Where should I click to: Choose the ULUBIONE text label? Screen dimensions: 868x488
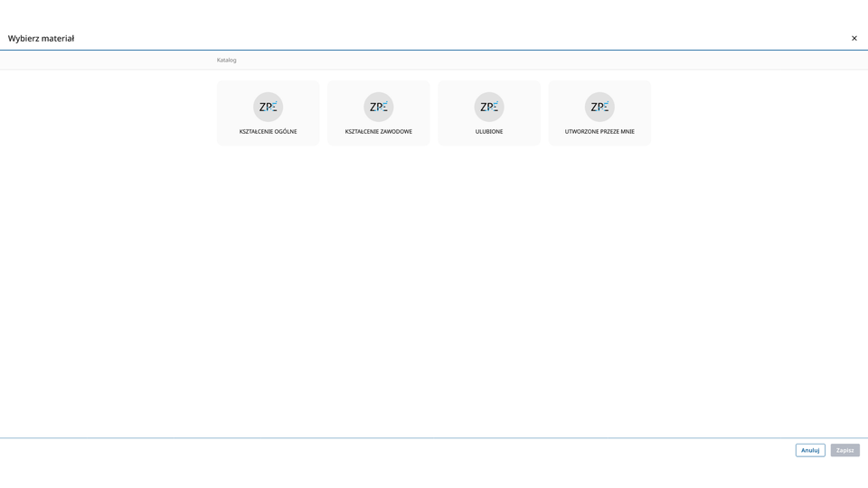coord(489,132)
